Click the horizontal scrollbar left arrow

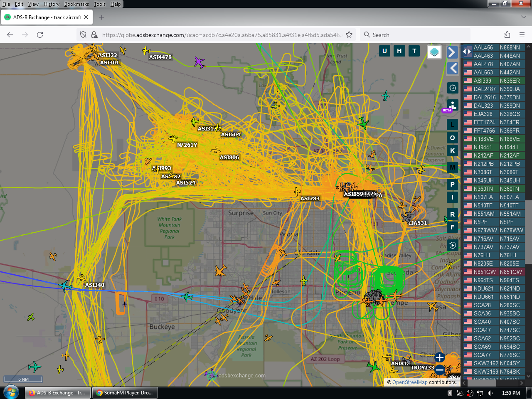[465, 382]
